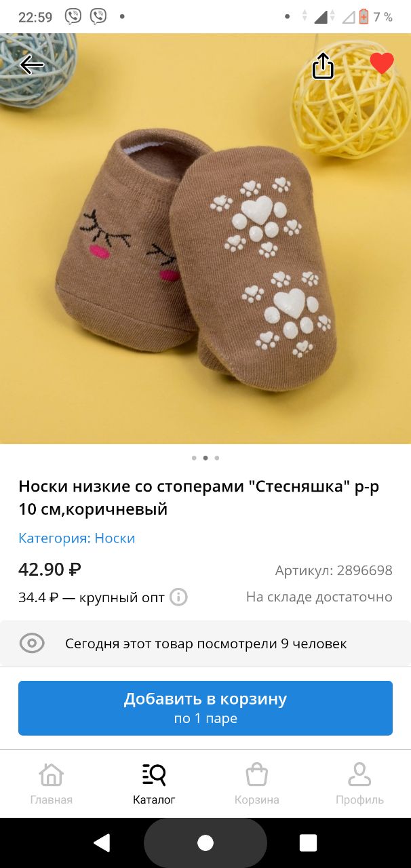Tap the 34.4 ₽ крупный опт price
The image size is (411, 868).
click(92, 597)
